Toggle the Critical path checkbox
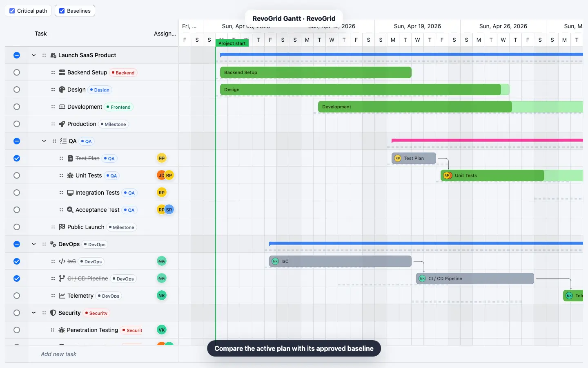Screen dimensions: 588x368 [x=12, y=11]
